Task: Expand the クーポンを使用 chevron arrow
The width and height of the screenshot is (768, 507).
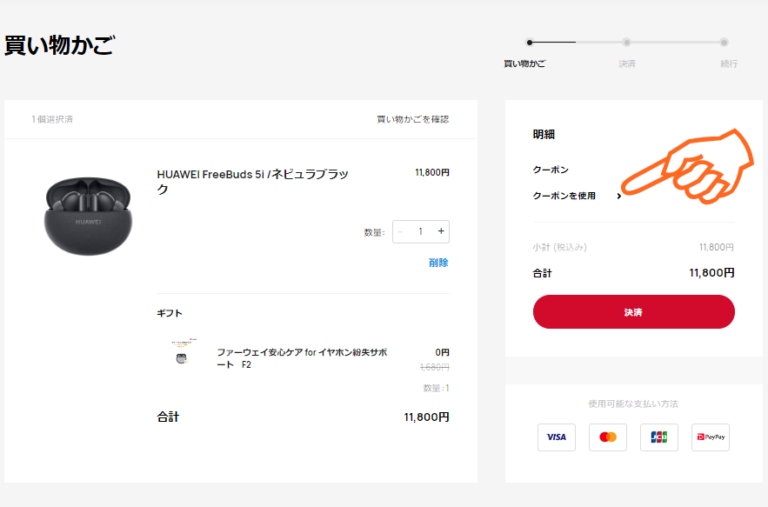Action: 619,196
